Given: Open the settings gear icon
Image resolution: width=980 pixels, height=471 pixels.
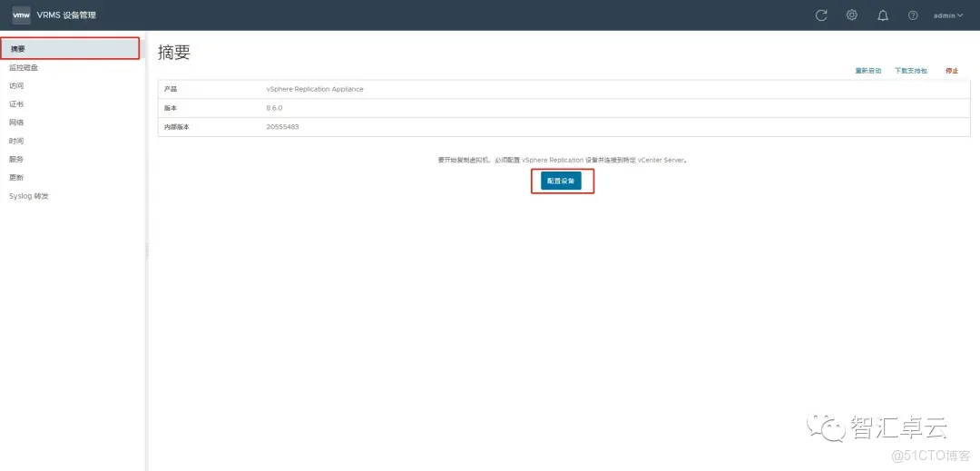Looking at the screenshot, I should 852,15.
